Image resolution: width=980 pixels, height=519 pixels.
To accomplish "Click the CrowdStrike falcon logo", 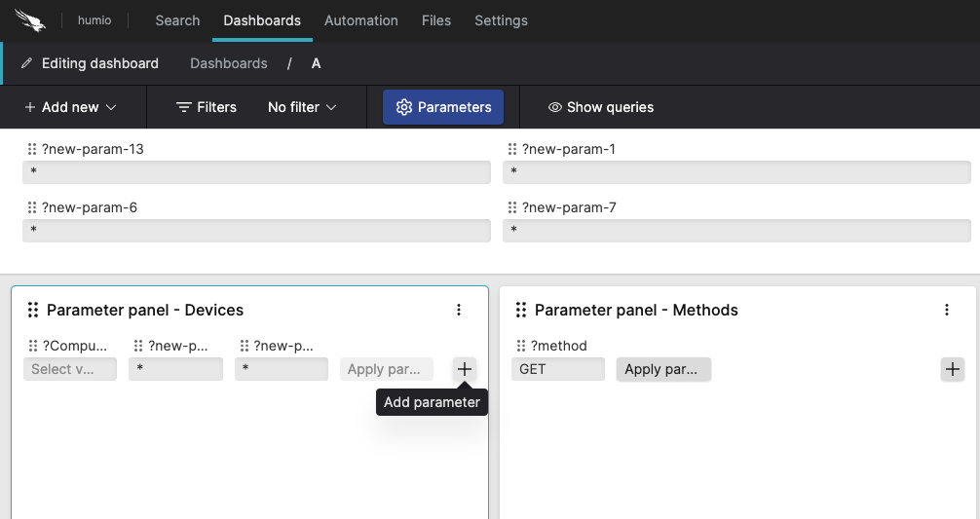I will (x=30, y=20).
